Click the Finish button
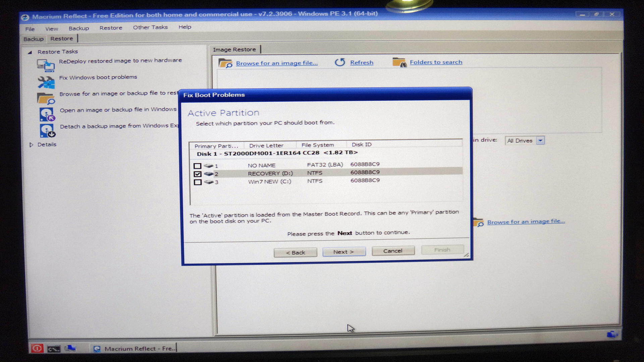Viewport: 644px width, 362px height. [x=442, y=250]
